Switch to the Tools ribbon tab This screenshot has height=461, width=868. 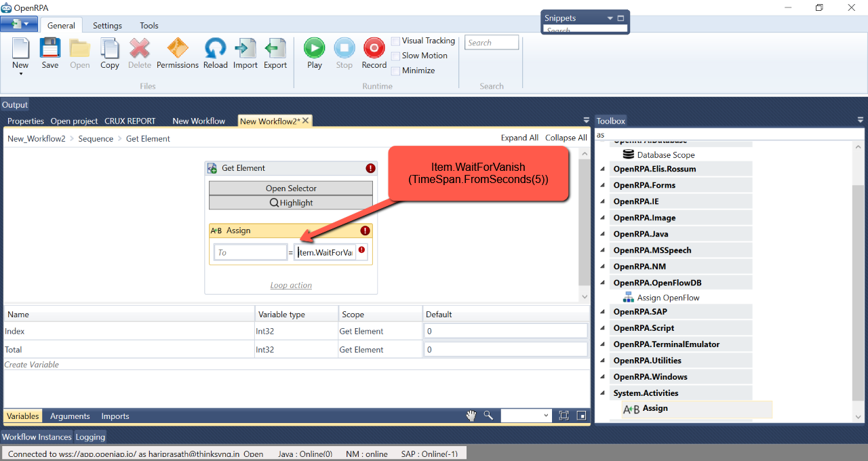[x=149, y=26]
